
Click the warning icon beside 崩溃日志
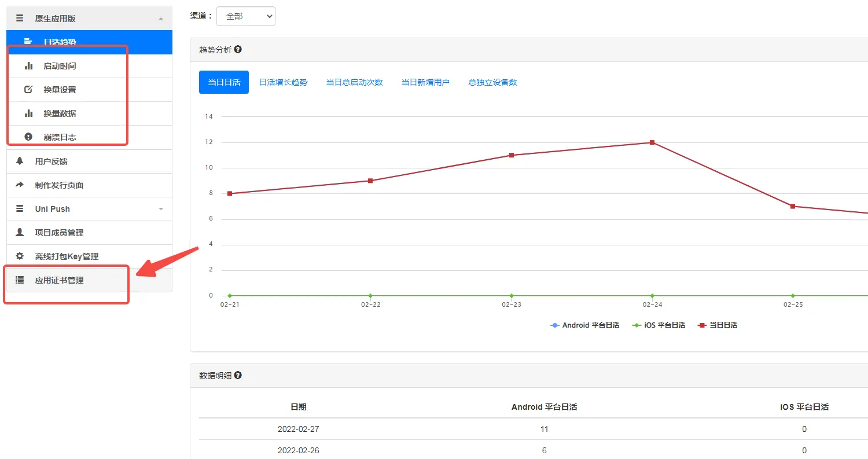(x=28, y=137)
